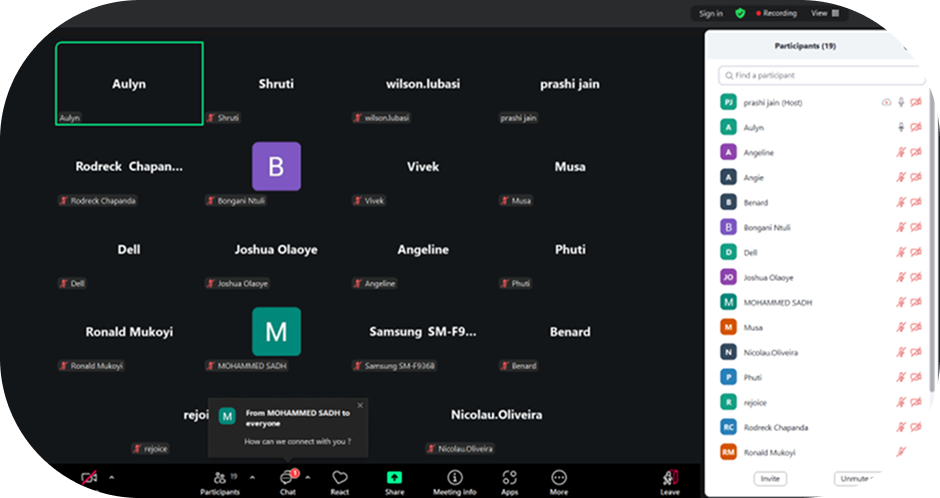The height and width of the screenshot is (498, 940).
Task: Open the More options menu
Action: (559, 482)
